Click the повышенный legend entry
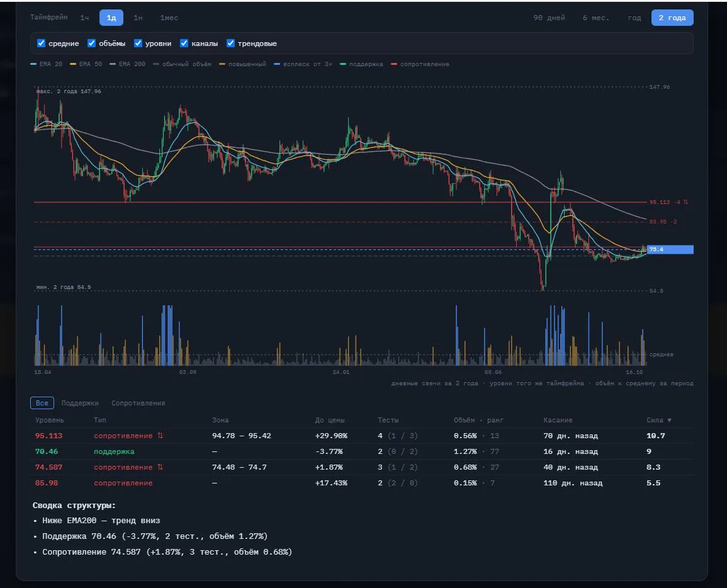This screenshot has width=727, height=588. (242, 64)
